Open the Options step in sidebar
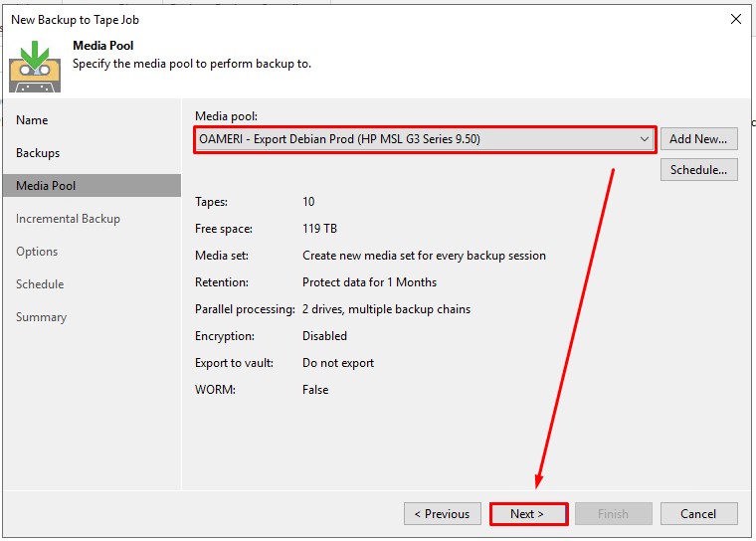Image resolution: width=756 pixels, height=541 pixels. (37, 252)
